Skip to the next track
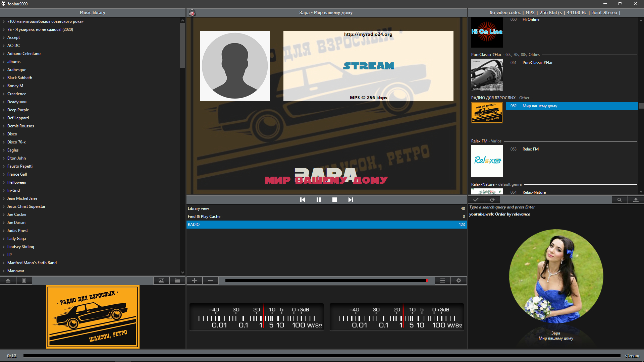This screenshot has width=644, height=362. pos(351,200)
